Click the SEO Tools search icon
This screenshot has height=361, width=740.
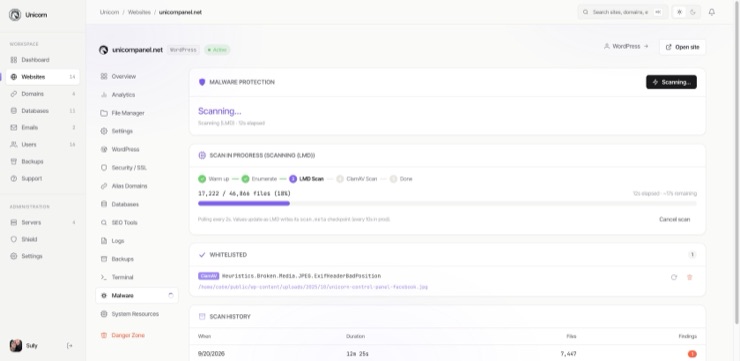(104, 222)
